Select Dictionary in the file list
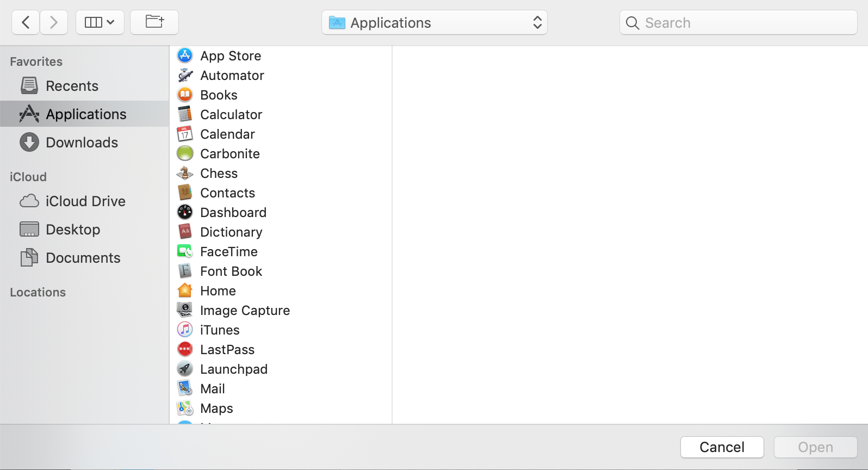The width and height of the screenshot is (868, 470). [x=231, y=232]
